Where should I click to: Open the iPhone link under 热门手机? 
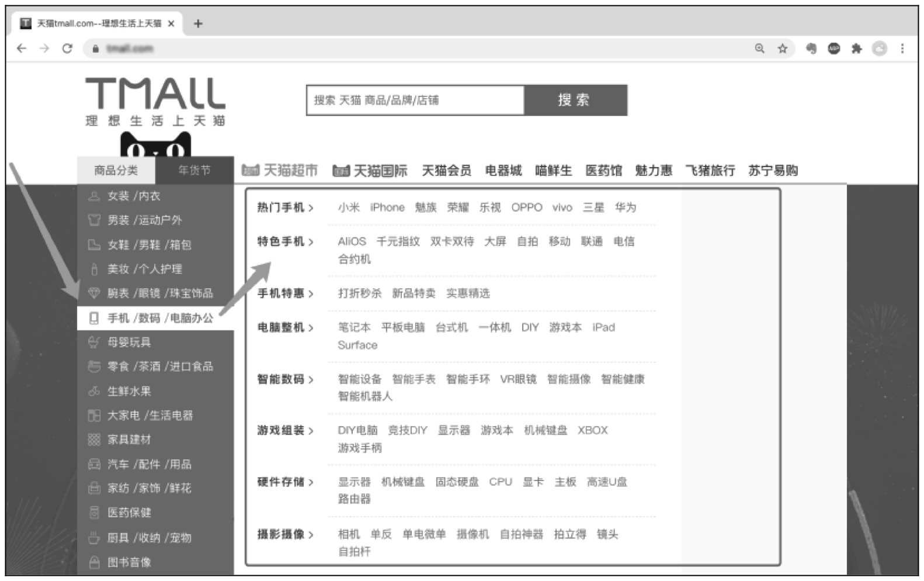387,207
